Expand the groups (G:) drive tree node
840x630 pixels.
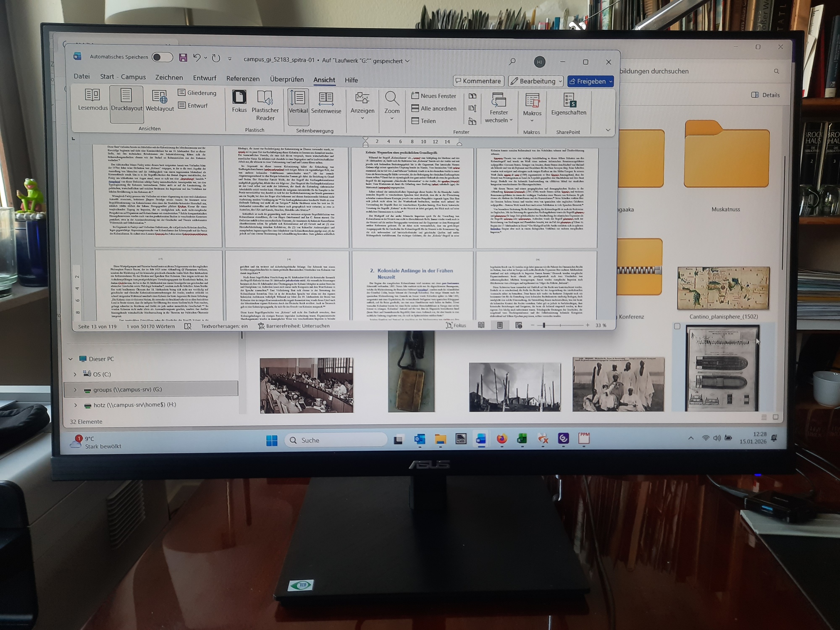[x=75, y=390]
